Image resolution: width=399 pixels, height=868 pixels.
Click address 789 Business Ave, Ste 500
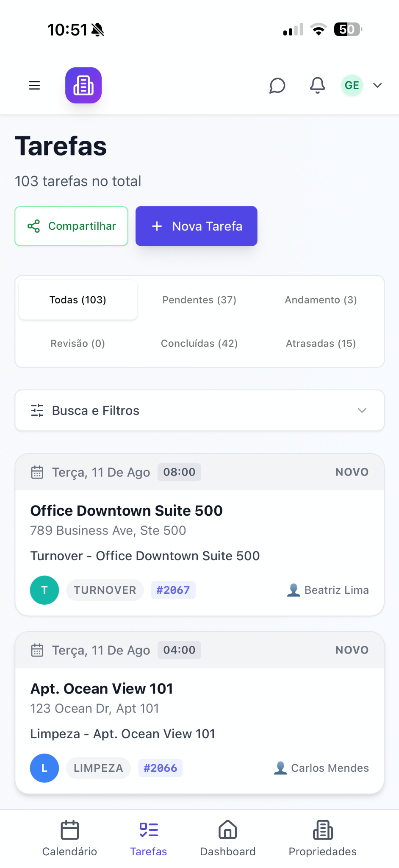pos(108,530)
